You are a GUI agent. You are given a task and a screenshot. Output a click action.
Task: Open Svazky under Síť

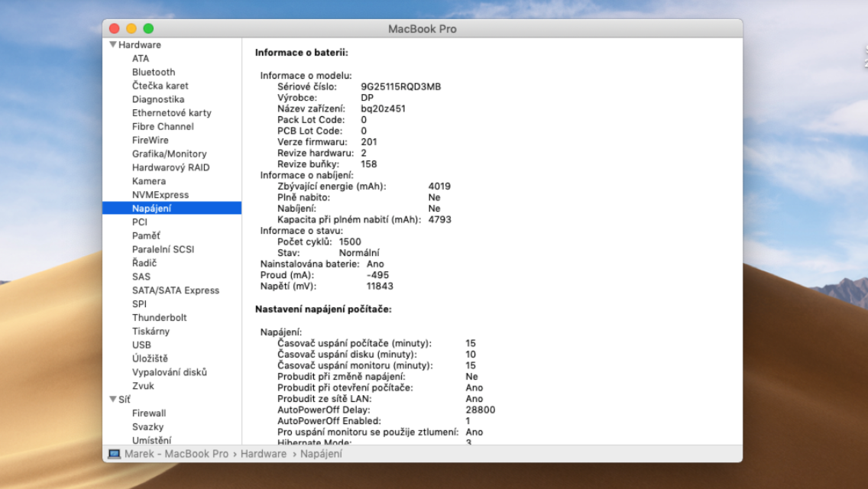(147, 427)
